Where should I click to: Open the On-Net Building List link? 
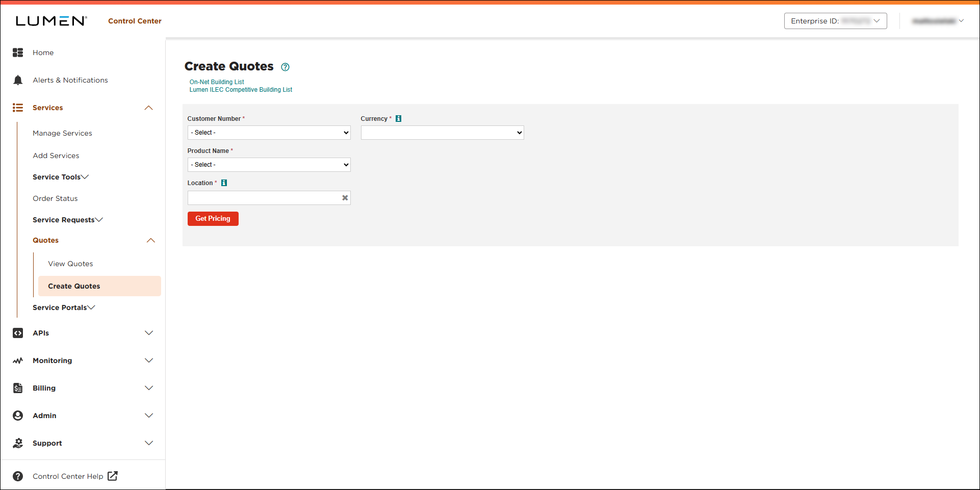(x=217, y=82)
